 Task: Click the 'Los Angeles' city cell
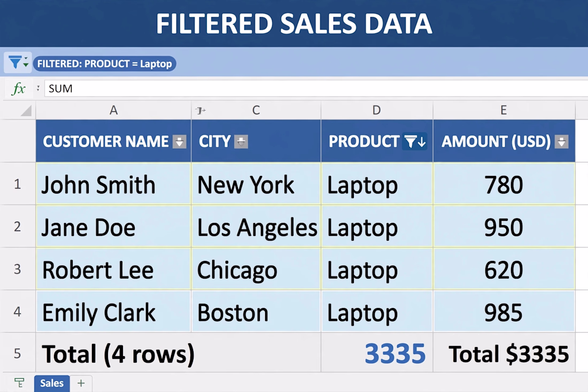click(256, 226)
